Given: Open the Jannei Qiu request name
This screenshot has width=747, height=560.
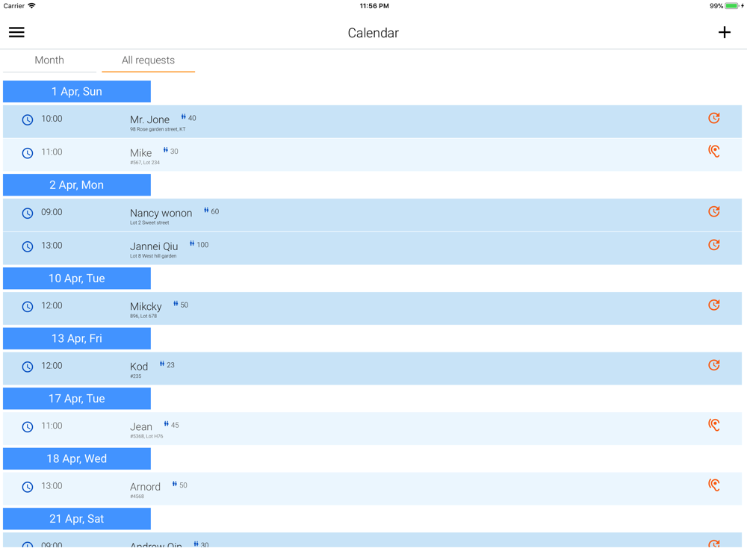Looking at the screenshot, I should (x=154, y=246).
